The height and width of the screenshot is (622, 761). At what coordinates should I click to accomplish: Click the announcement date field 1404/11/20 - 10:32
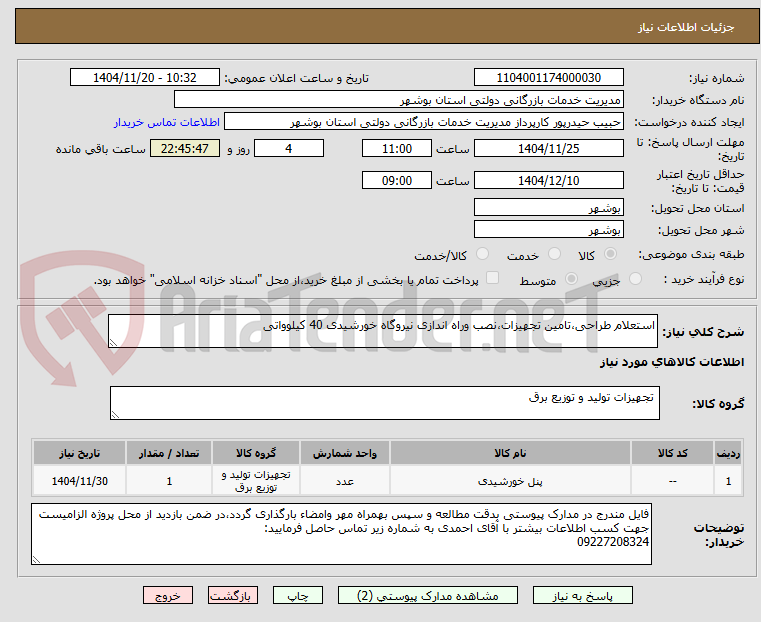click(x=145, y=78)
